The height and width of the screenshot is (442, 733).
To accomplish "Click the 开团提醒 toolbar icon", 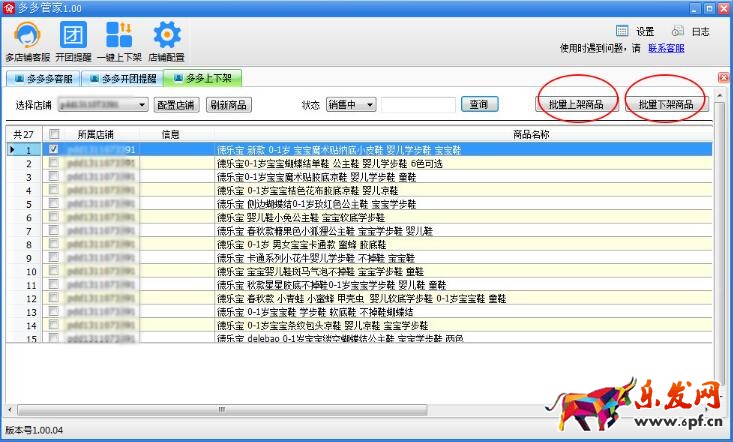I will coord(73,38).
